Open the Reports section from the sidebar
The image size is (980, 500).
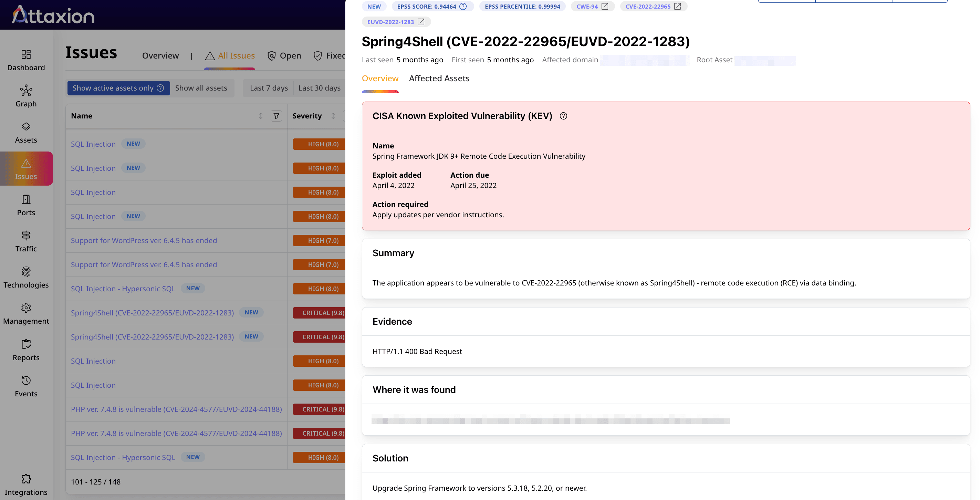tap(26, 350)
